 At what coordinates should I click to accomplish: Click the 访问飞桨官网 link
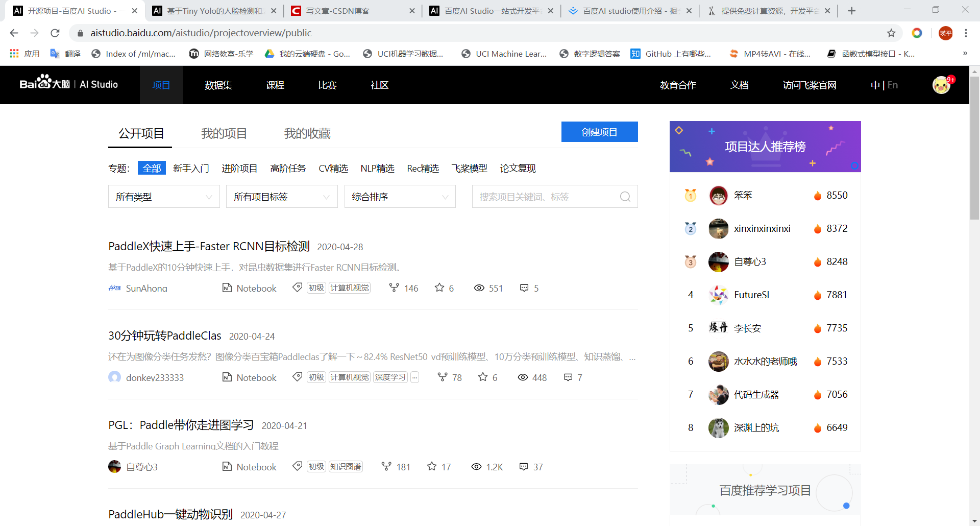[810, 85]
